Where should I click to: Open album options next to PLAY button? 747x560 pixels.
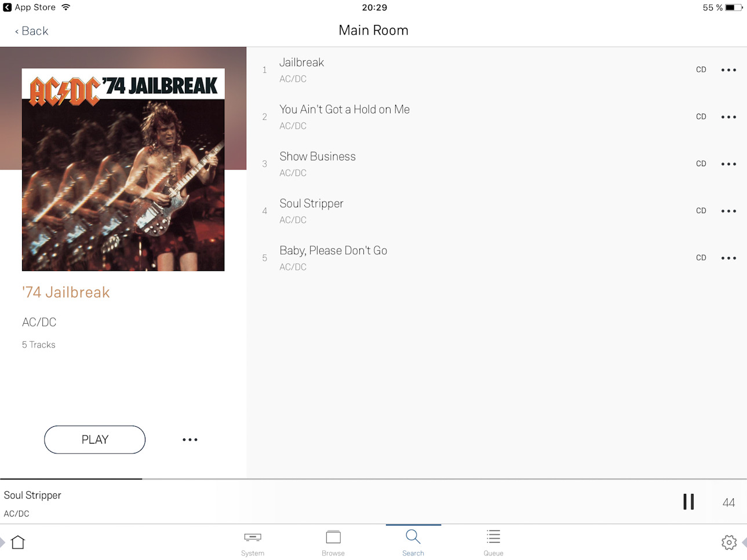(190, 440)
